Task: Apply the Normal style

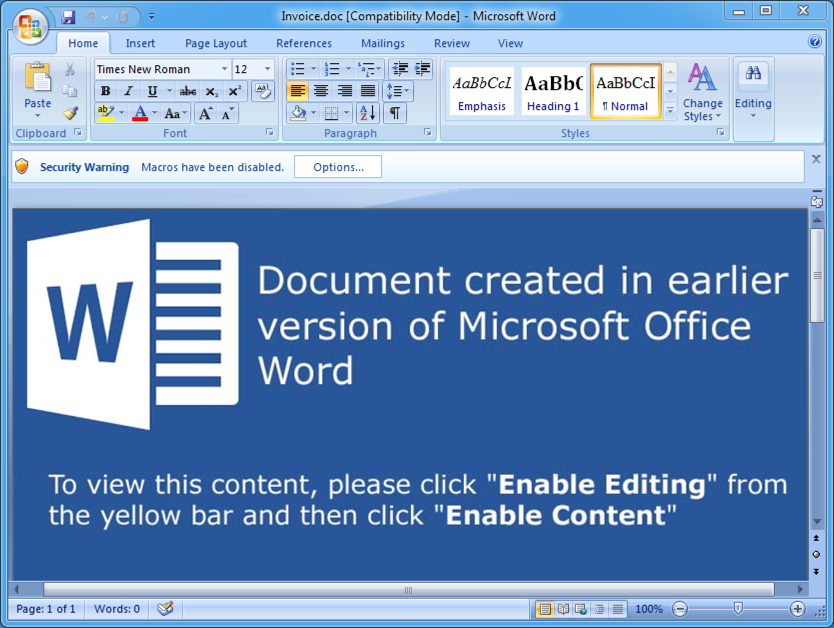Action: (x=626, y=91)
